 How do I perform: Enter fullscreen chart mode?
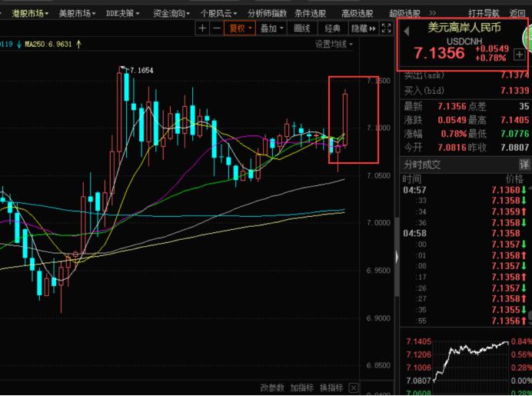(386, 28)
